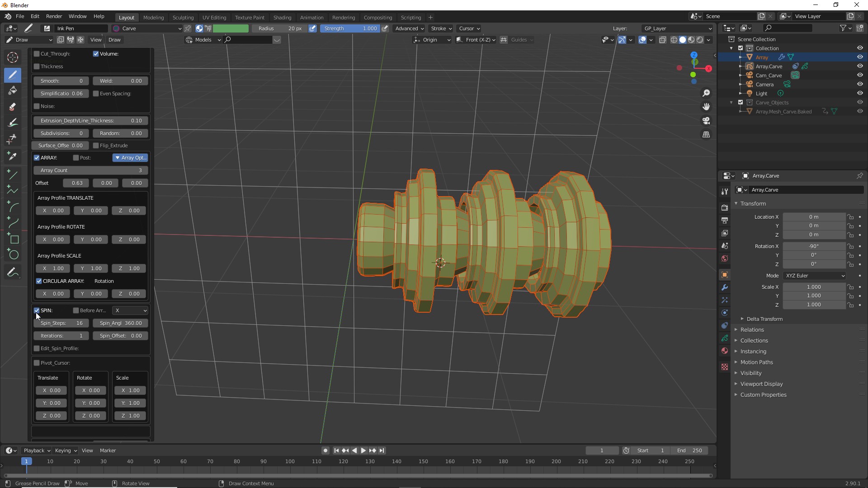
Task: Select the Eyedropper tool
Action: coord(13,156)
